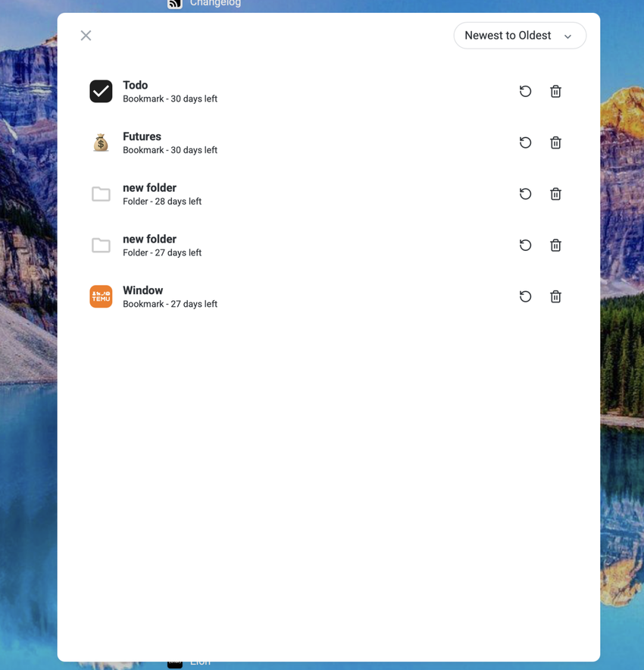Image resolution: width=644 pixels, height=670 pixels.
Task: Select the Futures bookmark title
Action: [x=142, y=136]
